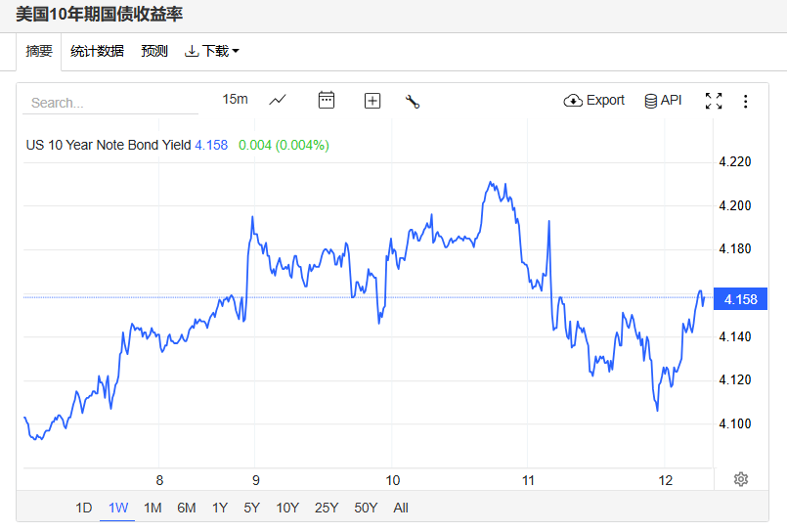Switch to the 预测 tab
Viewport: 787px width, 532px height.
tap(154, 51)
